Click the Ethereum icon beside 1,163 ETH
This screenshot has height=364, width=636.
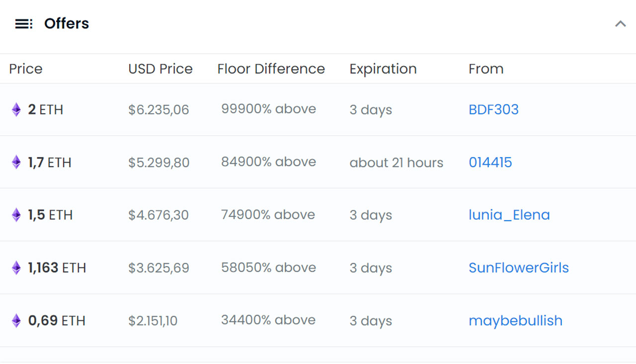pyautogui.click(x=16, y=268)
